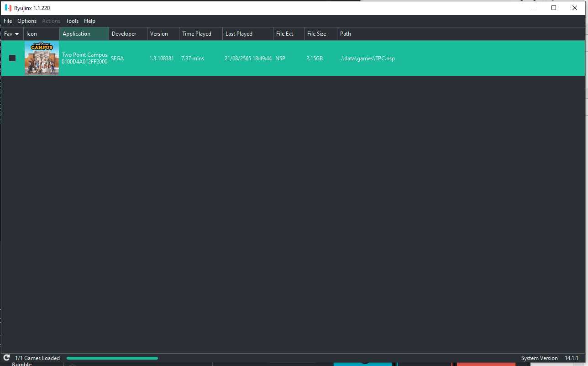Open the File menu
The height and width of the screenshot is (366, 588).
click(8, 21)
